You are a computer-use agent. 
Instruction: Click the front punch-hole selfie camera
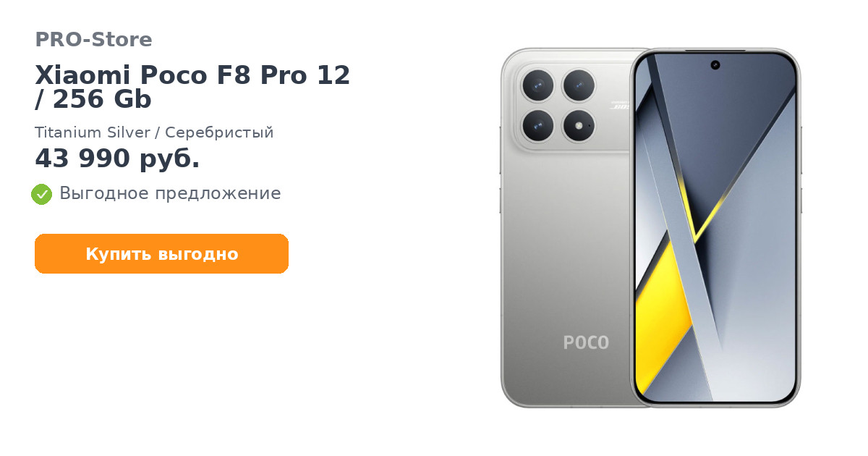(715, 65)
